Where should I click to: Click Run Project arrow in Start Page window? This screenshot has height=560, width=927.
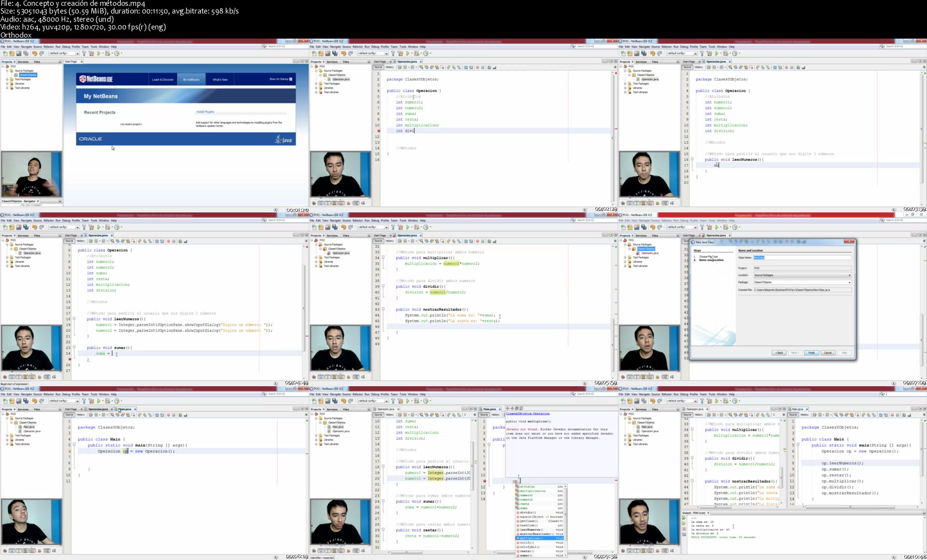coord(99,54)
